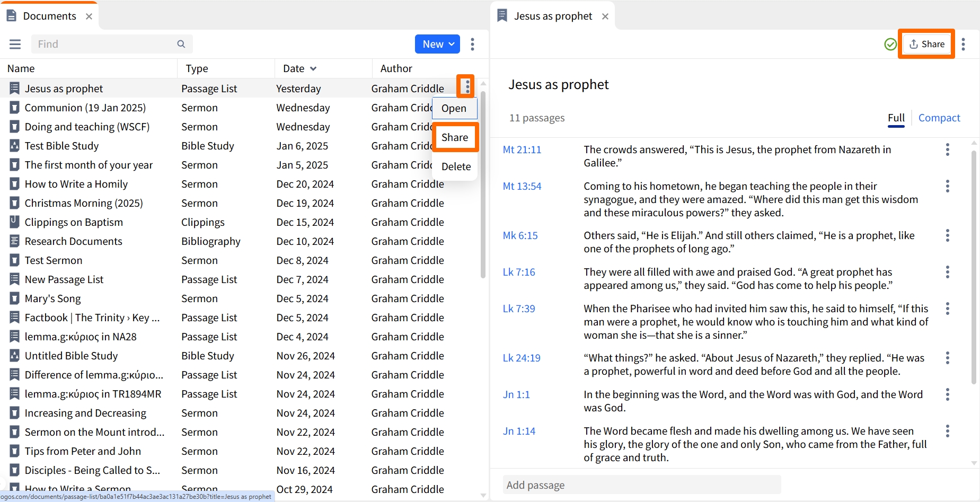980x502 pixels.
Task: Open options menu for passage Mt 13:54
Action: coord(948,186)
